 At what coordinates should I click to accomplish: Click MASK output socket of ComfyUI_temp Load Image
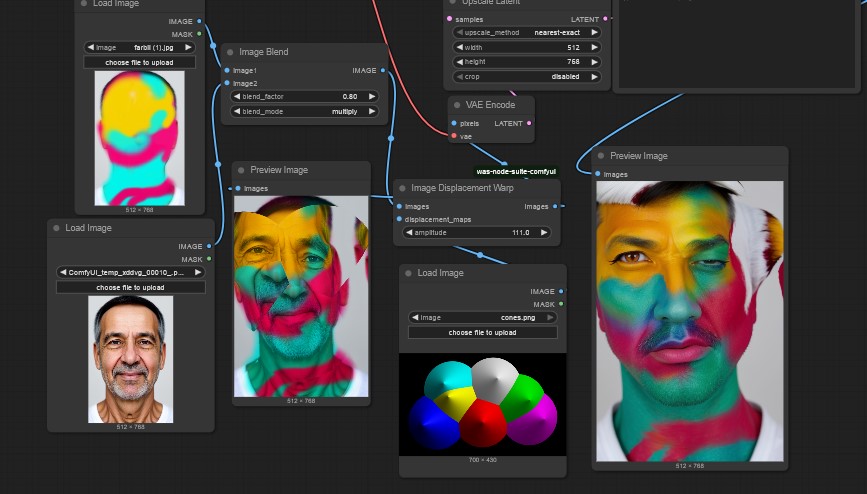[209, 259]
